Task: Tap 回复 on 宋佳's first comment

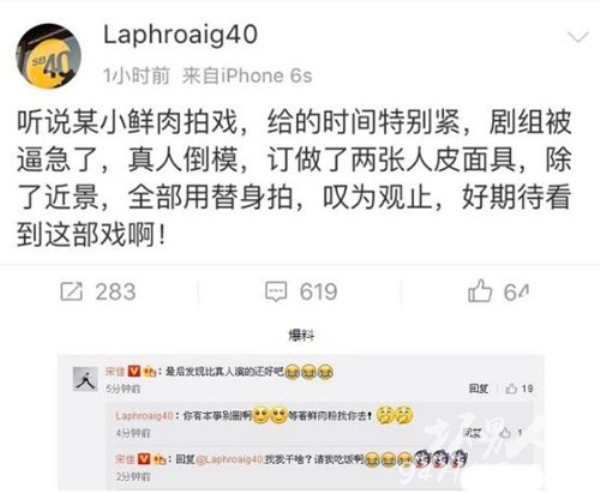Action: [479, 389]
